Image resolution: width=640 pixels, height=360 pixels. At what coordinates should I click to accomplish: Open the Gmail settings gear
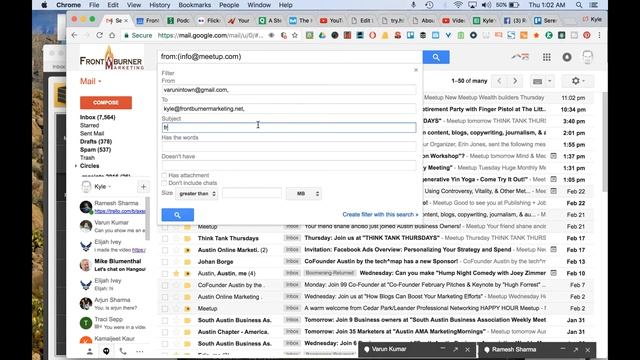click(x=576, y=81)
